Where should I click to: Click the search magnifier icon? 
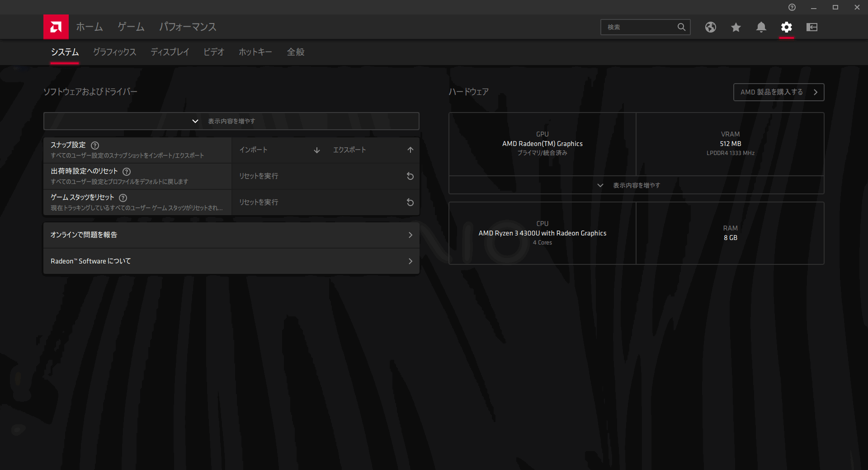pyautogui.click(x=681, y=27)
